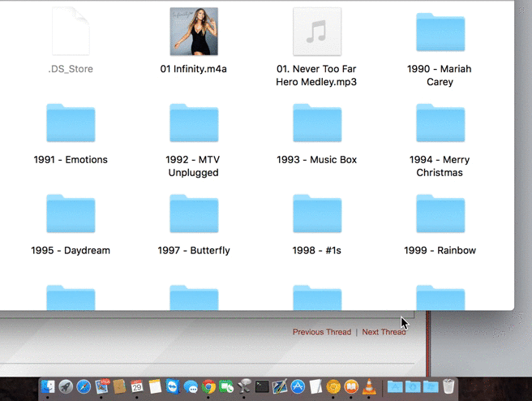Viewport: 532px width, 401px height.
Task: Open the Notes yellow notepad Dock icon
Action: [155, 386]
